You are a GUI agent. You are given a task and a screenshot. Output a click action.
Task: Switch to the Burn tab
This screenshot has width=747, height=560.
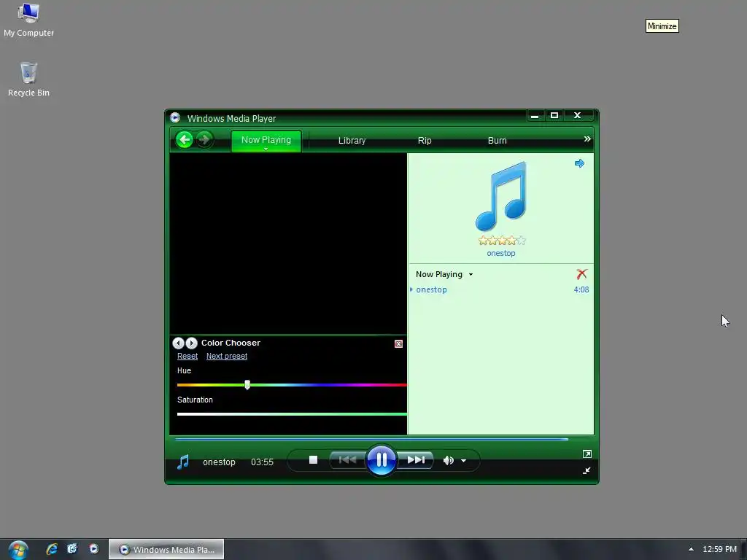(x=497, y=141)
